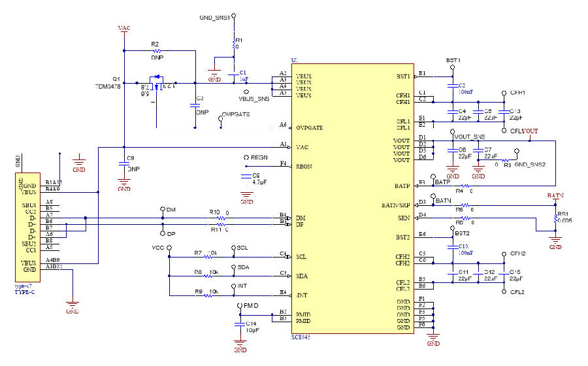Image resolution: width=588 pixels, height=366 pixels.
Task: Click the ground symbol under RS1
Action: click(x=555, y=240)
